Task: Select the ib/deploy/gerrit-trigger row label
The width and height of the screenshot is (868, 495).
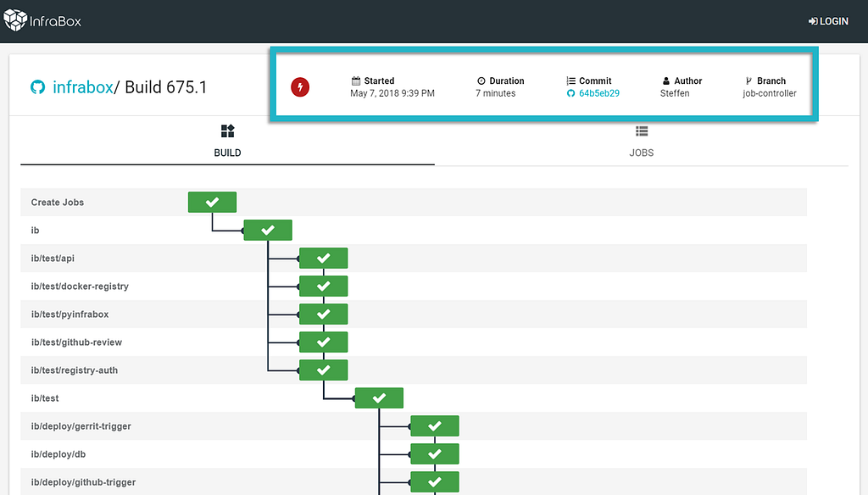Action: click(x=81, y=425)
